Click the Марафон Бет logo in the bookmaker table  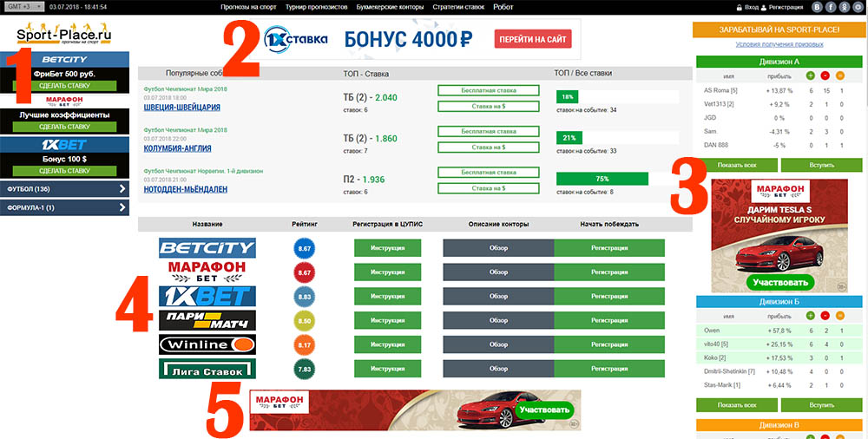point(207,272)
